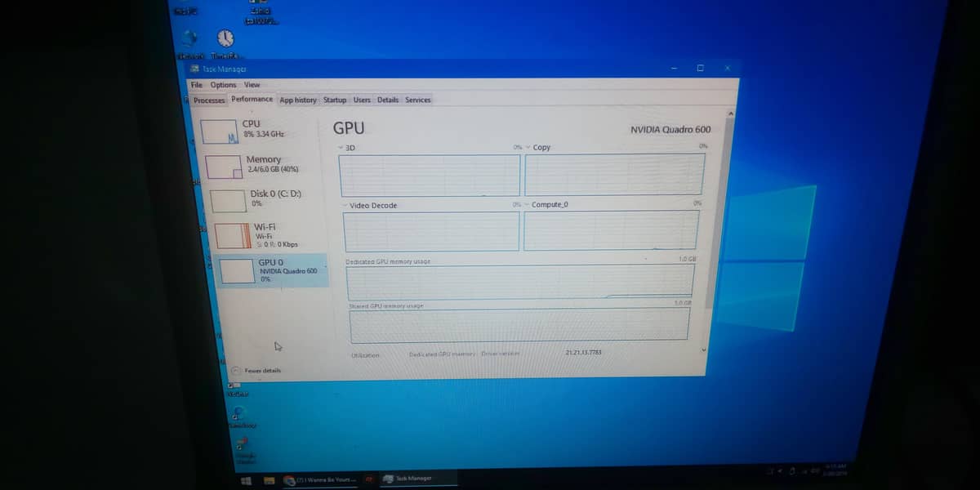
Task: Select GPU 0 NVIDIA Quadro 600 entry
Action: coord(272,270)
